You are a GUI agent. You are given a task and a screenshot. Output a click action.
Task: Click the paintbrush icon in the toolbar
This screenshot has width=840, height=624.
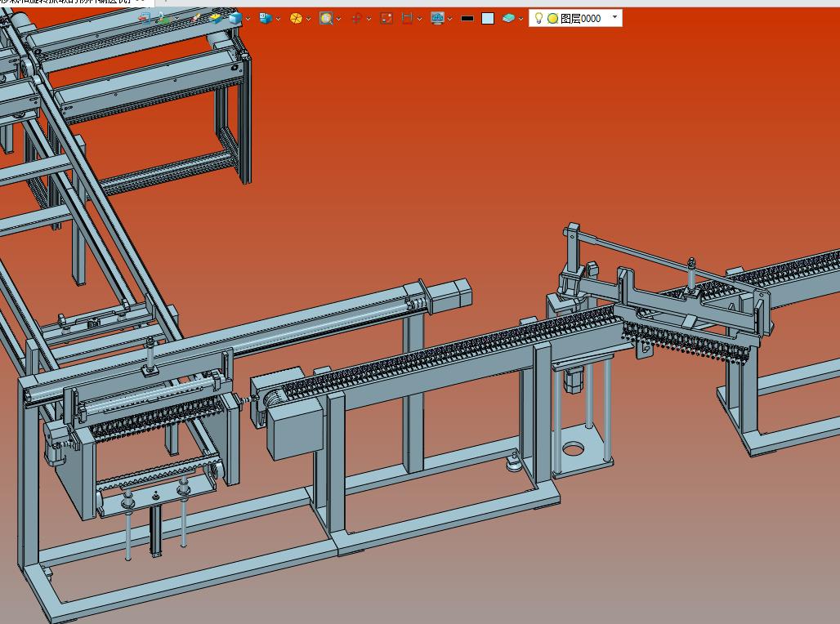(196, 18)
